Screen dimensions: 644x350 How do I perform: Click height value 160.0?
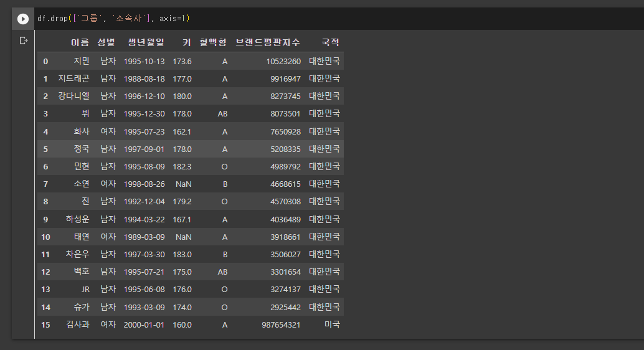coord(182,324)
